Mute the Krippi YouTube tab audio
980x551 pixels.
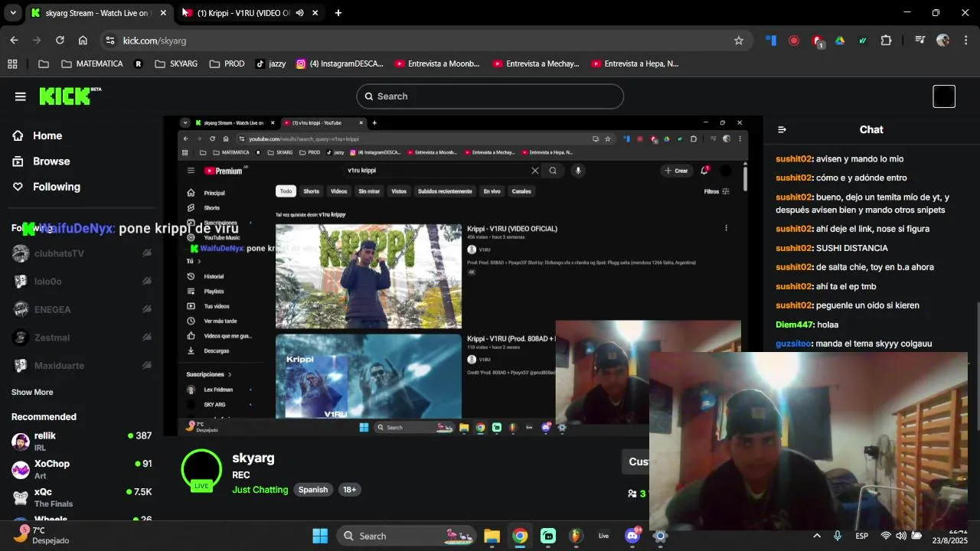(299, 13)
